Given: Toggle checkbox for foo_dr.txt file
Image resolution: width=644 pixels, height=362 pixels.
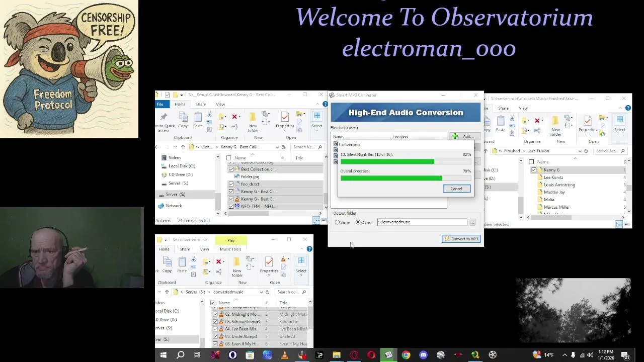Looking at the screenshot, I should click(x=231, y=184).
